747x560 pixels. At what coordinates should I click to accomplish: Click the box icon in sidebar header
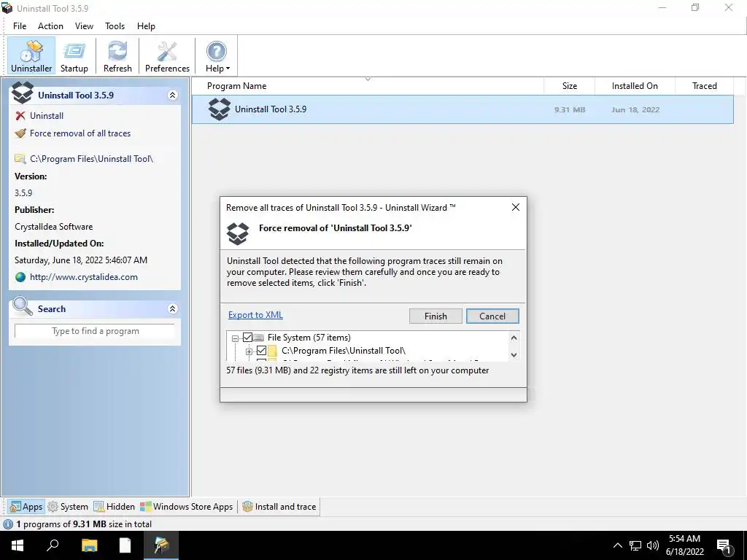pyautogui.click(x=22, y=93)
